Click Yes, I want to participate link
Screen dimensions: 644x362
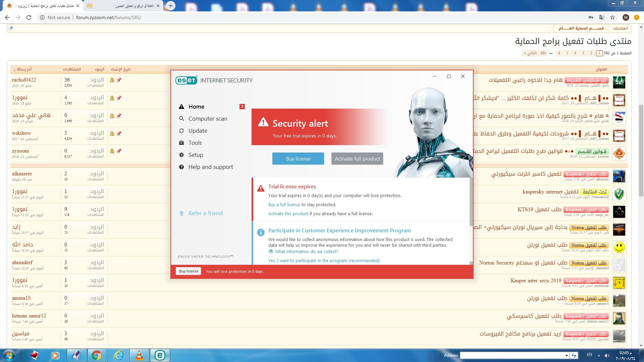click(x=324, y=260)
